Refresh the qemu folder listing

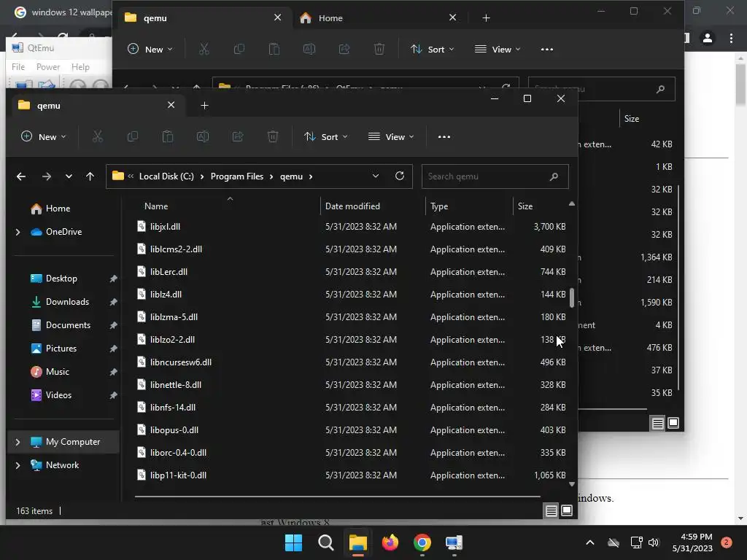(400, 176)
